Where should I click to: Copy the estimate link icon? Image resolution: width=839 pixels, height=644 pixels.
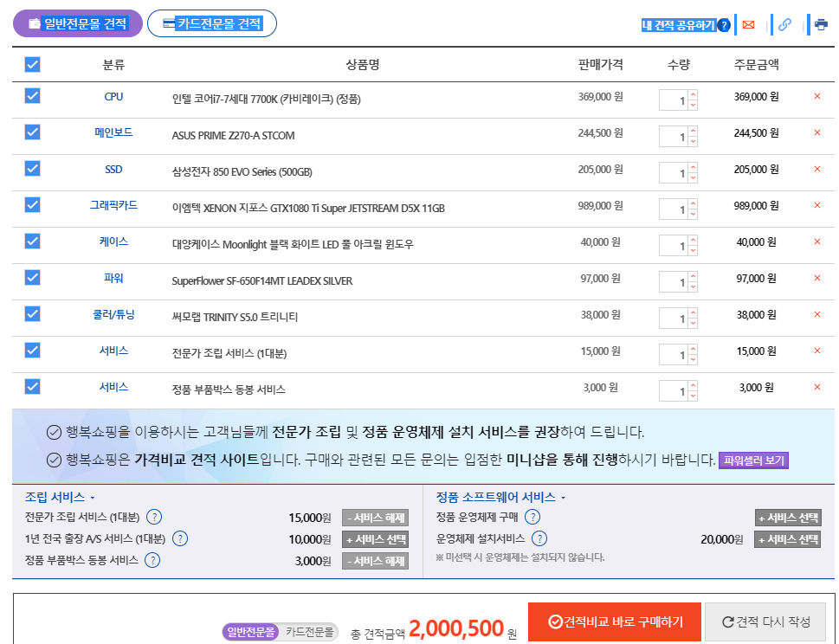point(784,24)
